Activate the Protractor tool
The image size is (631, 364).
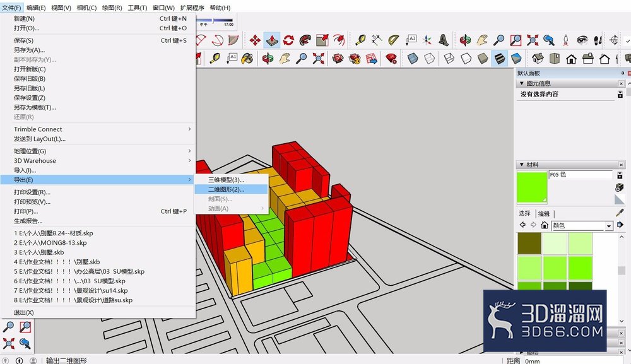coord(394,40)
